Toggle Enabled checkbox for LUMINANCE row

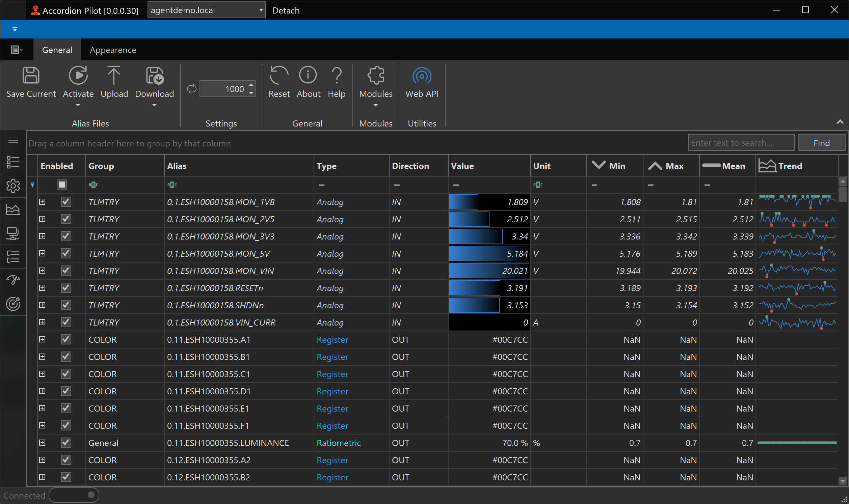tap(66, 443)
